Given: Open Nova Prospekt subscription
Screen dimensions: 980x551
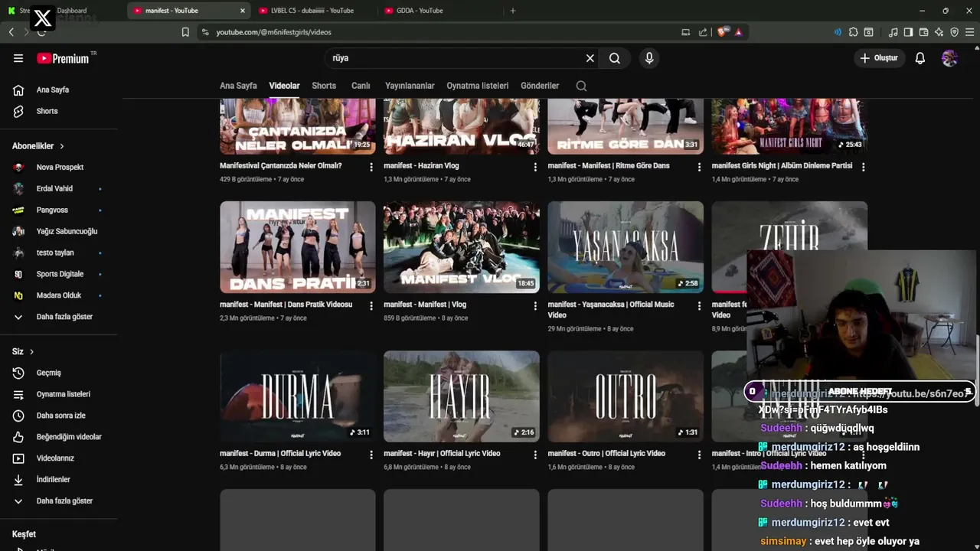Looking at the screenshot, I should pyautogui.click(x=59, y=167).
